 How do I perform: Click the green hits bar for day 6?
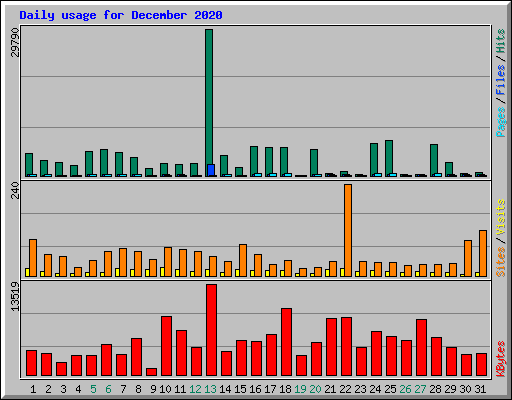point(104,162)
